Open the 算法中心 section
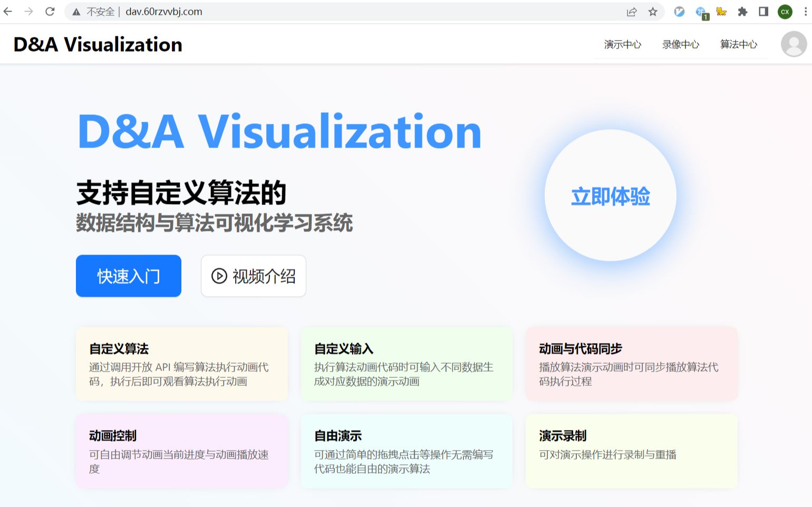Viewport: 812px width, 507px height. coord(738,45)
